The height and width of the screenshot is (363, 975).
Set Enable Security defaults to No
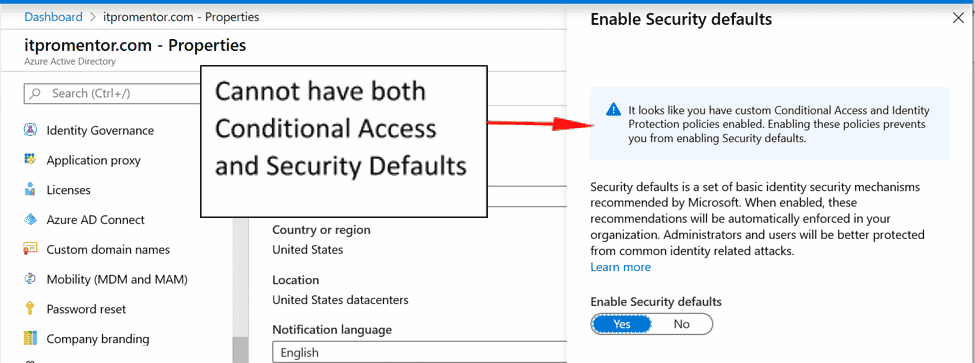(682, 324)
